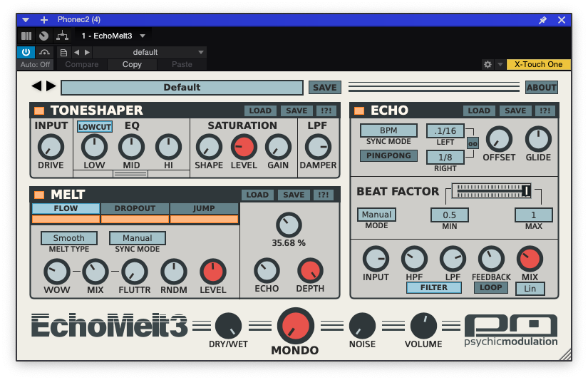This screenshot has height=380, width=588.
Task: Click the plus icon in title bar
Action: click(44, 20)
